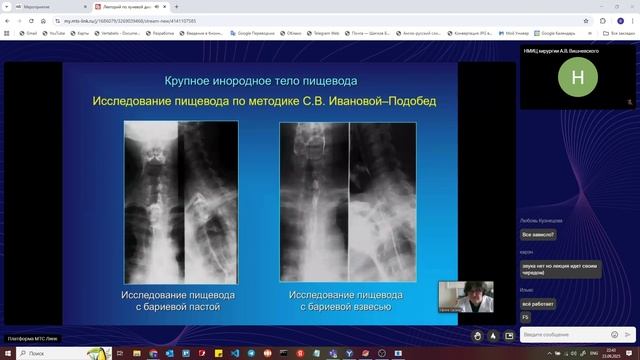Open the taskbar clock and calendar
Image resolution: width=640 pixels, height=360 pixels.
tap(611, 353)
